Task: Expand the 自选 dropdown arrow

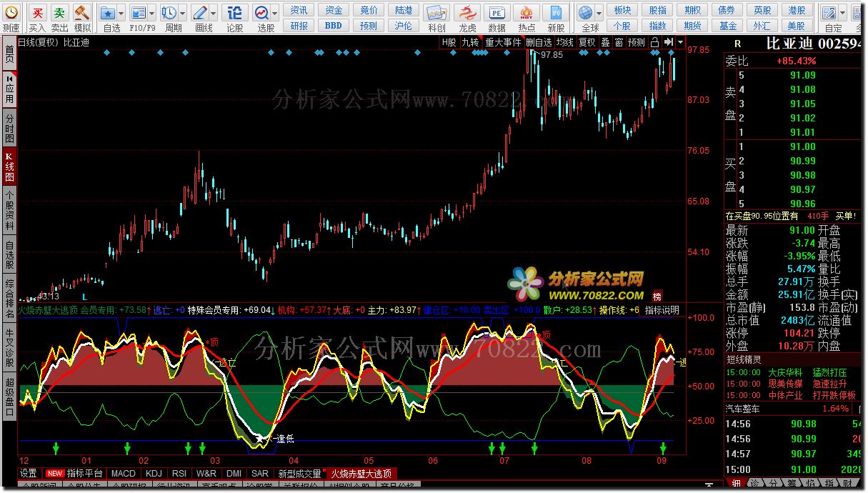Action: point(121,13)
